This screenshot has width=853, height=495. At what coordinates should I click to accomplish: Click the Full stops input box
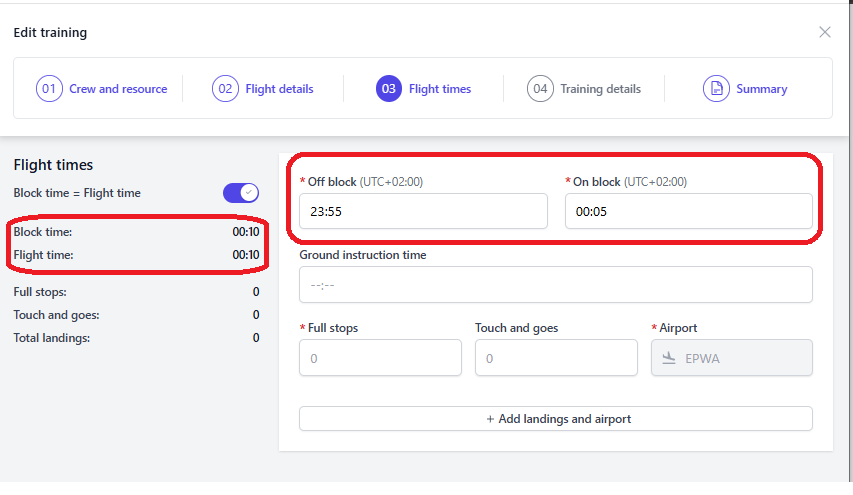click(x=380, y=358)
